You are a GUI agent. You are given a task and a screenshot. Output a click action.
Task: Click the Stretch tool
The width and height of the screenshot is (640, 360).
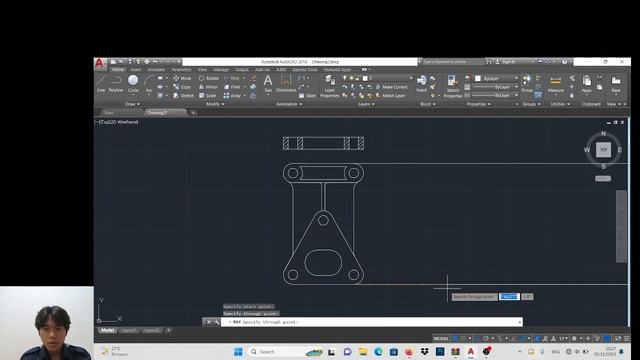[184, 96]
